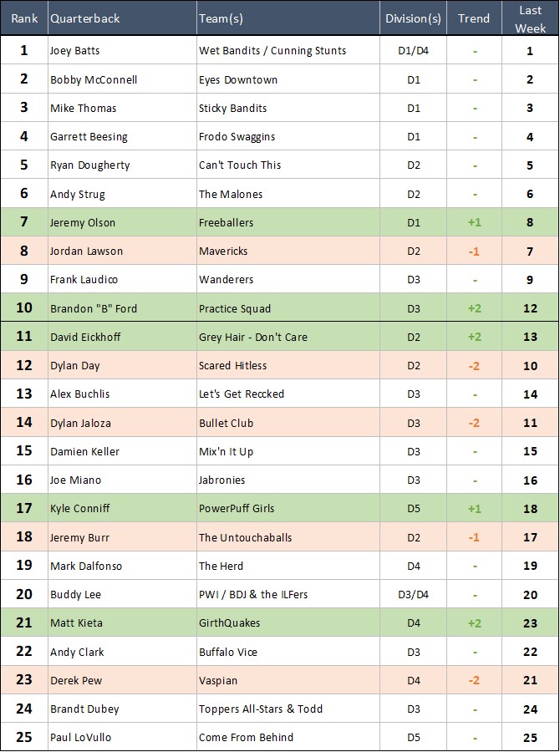Click the Grey Hair - Don't Care cell
The image size is (560, 752).
click(253, 338)
